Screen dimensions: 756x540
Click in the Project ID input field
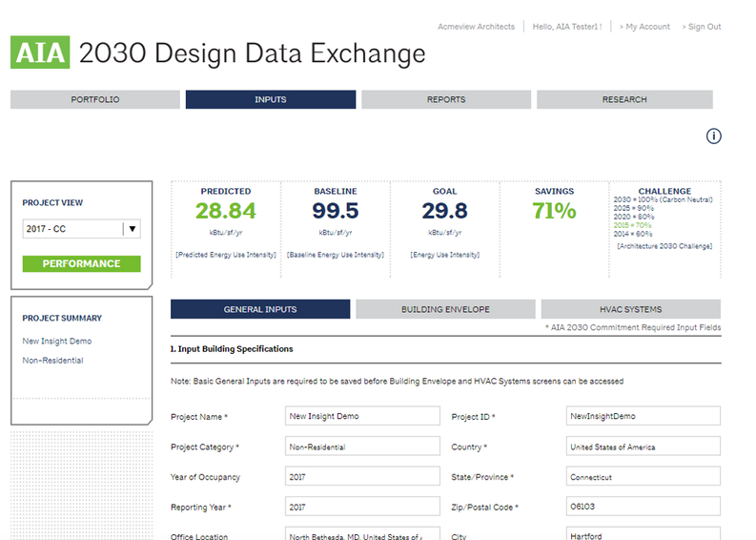[x=644, y=416]
